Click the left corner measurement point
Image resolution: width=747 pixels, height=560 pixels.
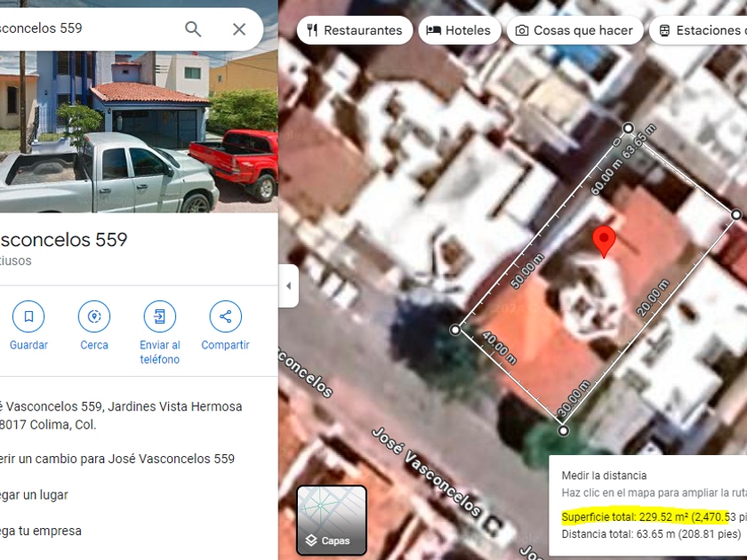455,330
